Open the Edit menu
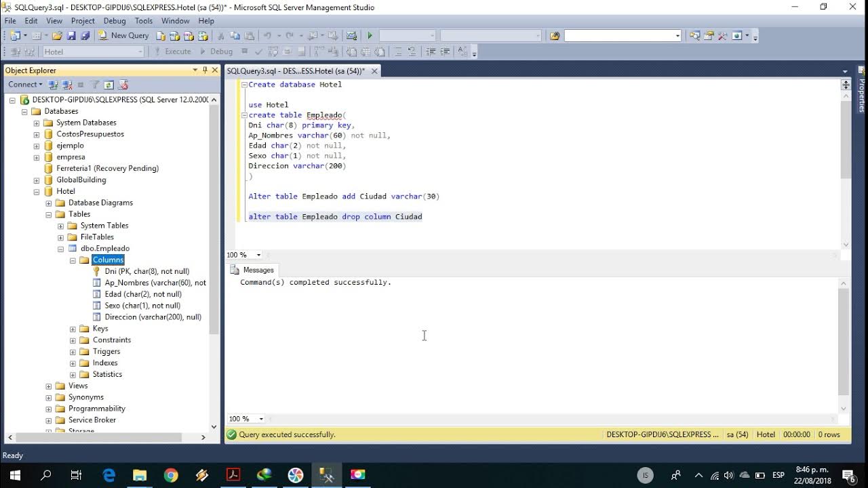 click(31, 21)
